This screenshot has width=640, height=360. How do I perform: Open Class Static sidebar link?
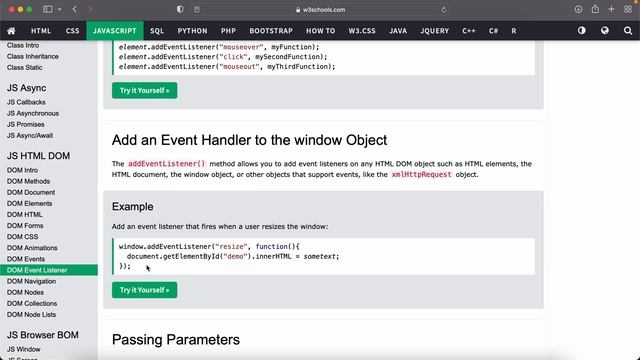tap(24, 67)
